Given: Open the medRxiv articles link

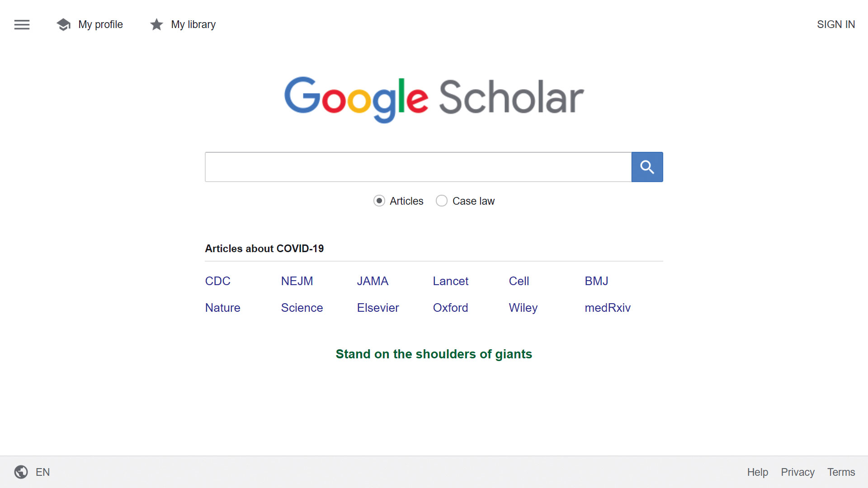Looking at the screenshot, I should tap(607, 308).
